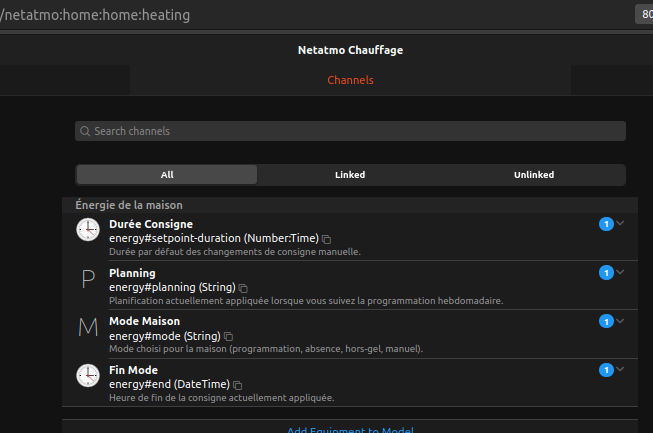This screenshot has height=433, width=653.
Task: Click the Mode Maison letter M icon
Action: (88, 327)
